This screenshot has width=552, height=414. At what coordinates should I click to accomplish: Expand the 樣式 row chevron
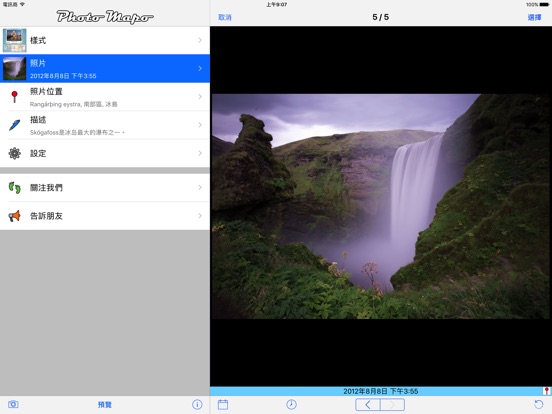click(200, 40)
